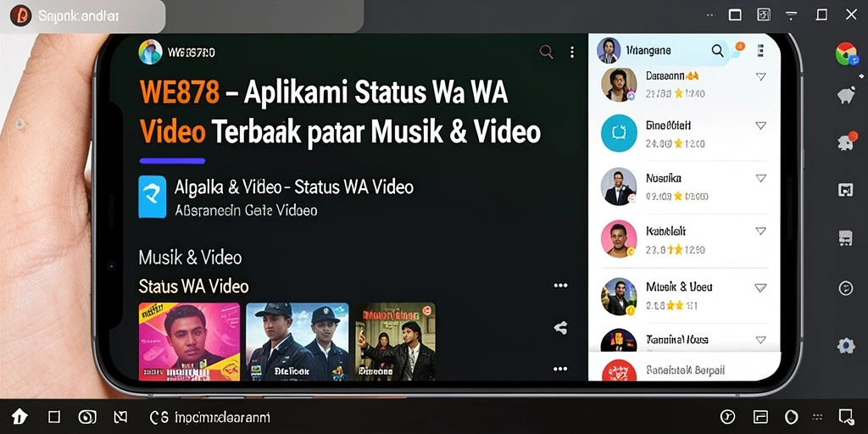
Task: Tap the notification bubble in the right panel header
Action: point(737,48)
